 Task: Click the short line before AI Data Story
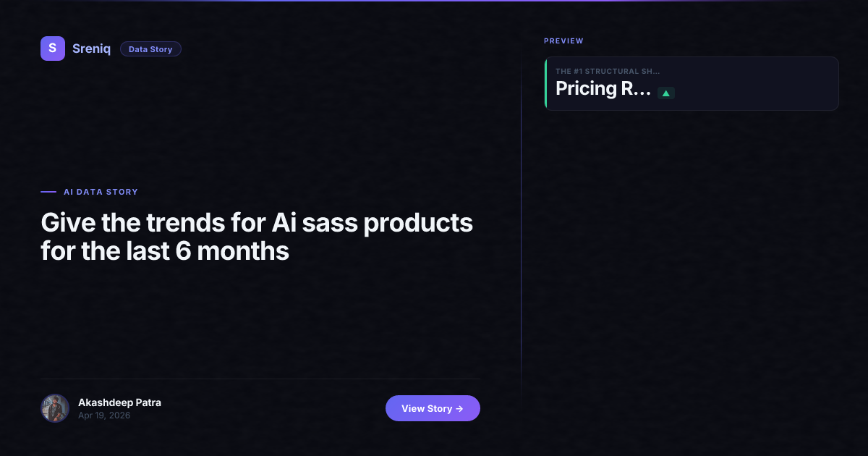(48, 192)
